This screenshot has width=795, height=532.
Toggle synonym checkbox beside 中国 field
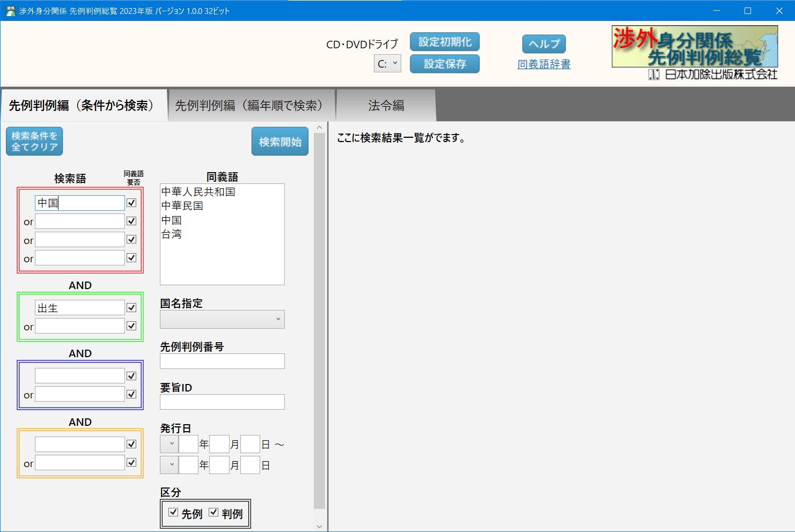pyautogui.click(x=131, y=203)
